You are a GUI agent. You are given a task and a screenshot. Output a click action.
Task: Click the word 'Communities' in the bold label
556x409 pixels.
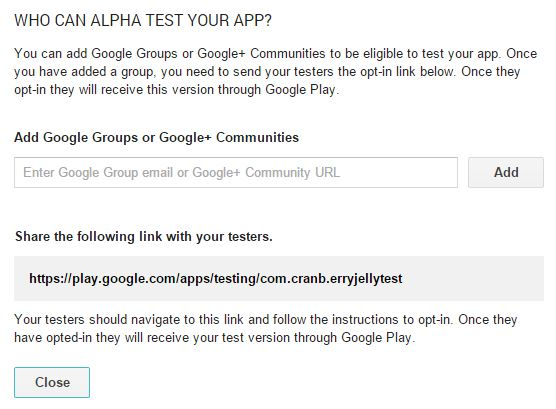pyautogui.click(x=257, y=137)
